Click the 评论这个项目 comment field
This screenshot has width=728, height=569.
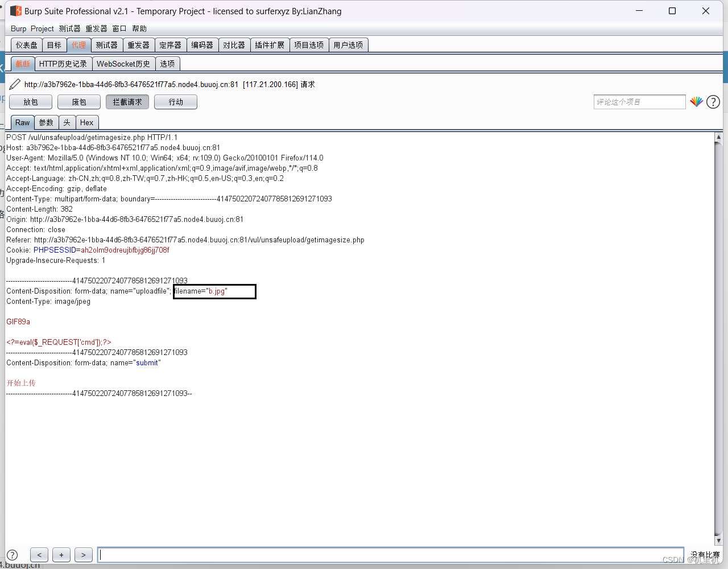(x=640, y=102)
